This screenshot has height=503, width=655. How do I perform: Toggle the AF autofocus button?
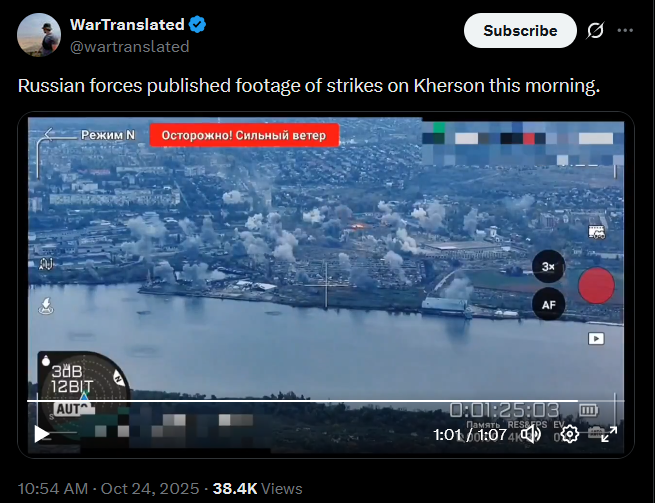tap(548, 305)
